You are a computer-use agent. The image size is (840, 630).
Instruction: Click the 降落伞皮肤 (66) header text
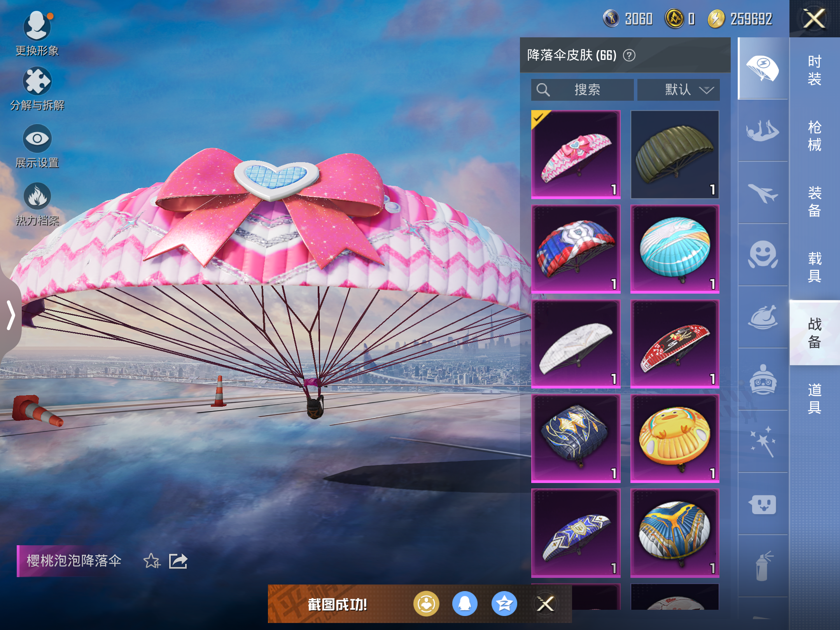pos(572,55)
